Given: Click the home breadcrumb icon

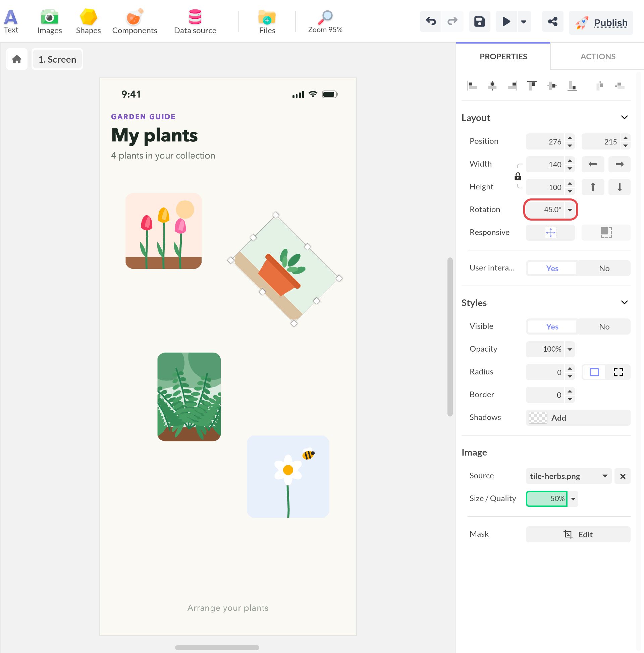Looking at the screenshot, I should point(16,59).
